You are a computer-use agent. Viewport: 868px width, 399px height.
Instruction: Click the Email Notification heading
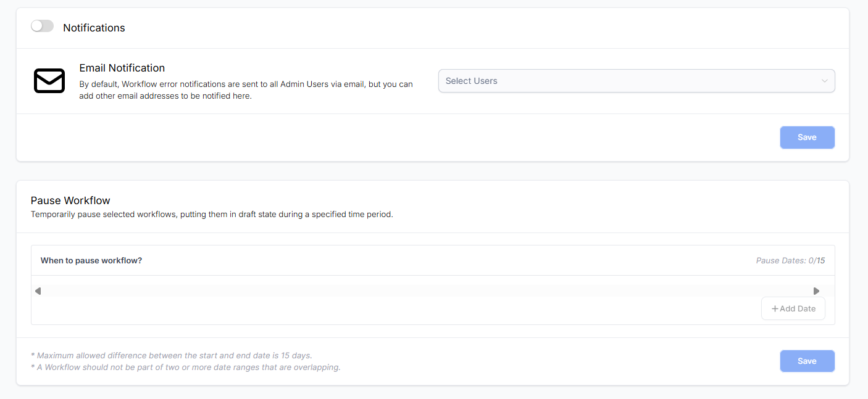click(122, 68)
